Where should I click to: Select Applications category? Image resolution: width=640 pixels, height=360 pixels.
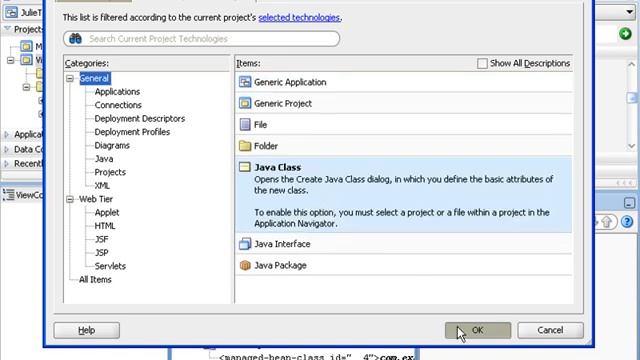click(117, 92)
